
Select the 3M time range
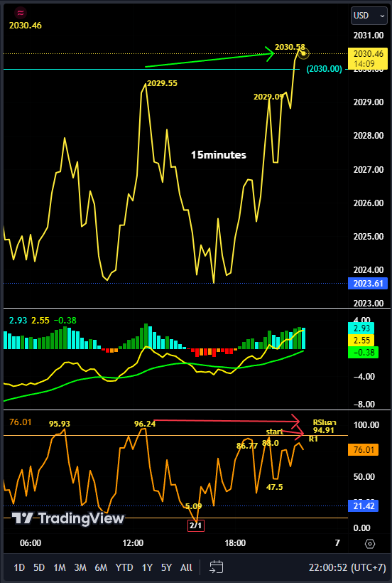click(x=80, y=567)
